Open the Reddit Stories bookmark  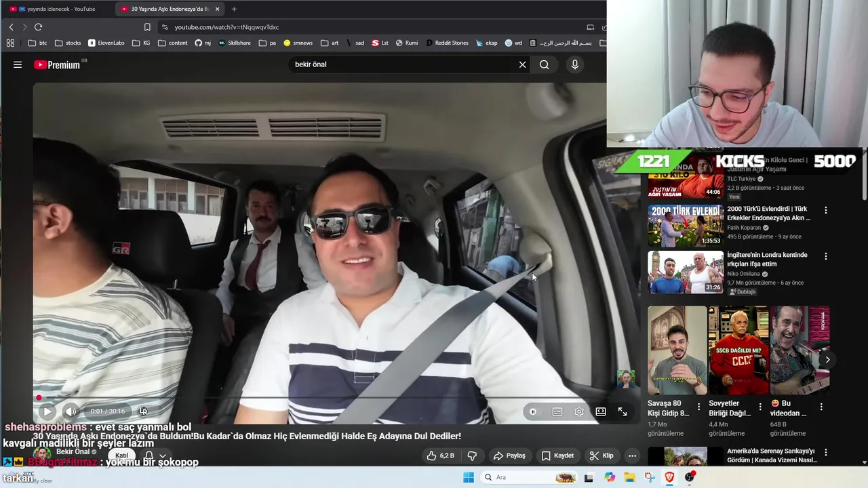point(447,43)
